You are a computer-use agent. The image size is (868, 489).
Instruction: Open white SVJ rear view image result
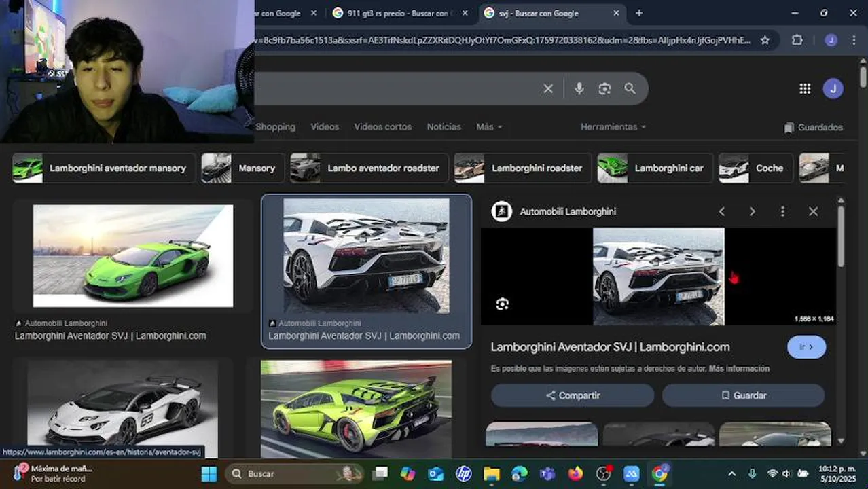point(366,256)
